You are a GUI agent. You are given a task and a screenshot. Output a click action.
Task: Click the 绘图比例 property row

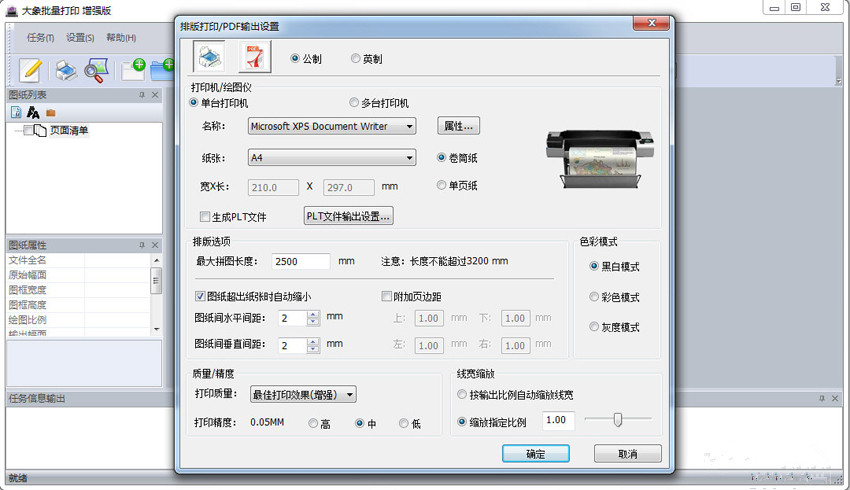click(78, 320)
